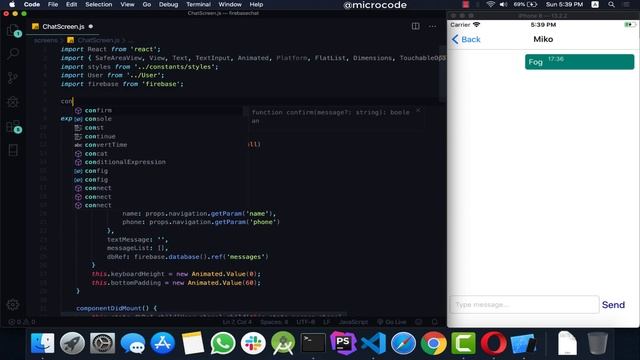Click the Wi-Fi icon in the menu bar
This screenshot has width=640, height=360.
click(x=491, y=4)
